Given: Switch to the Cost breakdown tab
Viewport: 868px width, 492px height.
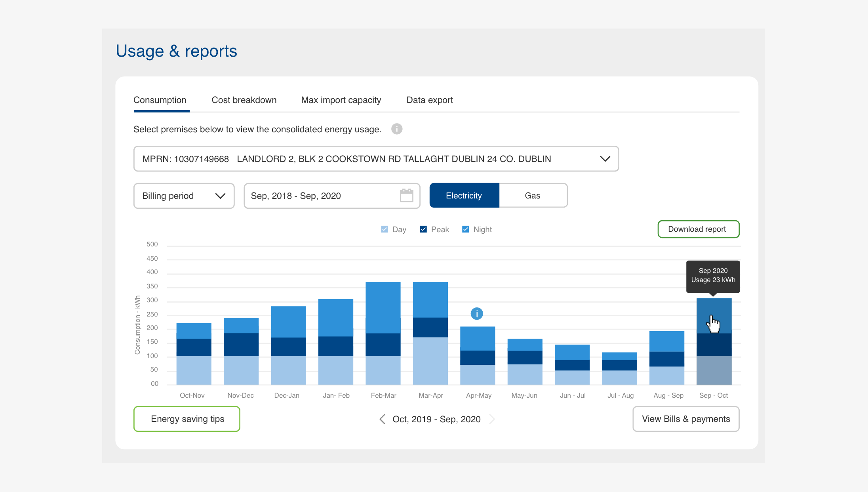Looking at the screenshot, I should 244,100.
